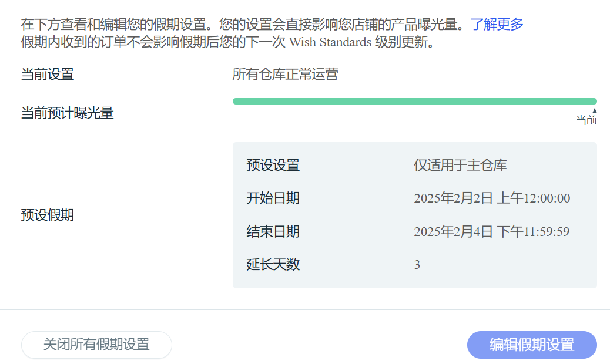The image size is (610, 364).
Task: Select the 当前设置 label
Action: point(48,75)
